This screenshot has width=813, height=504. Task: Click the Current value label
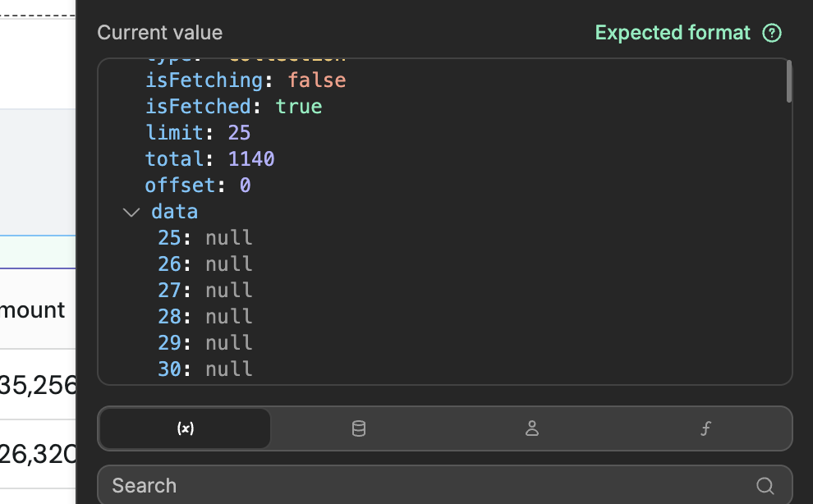pyautogui.click(x=159, y=33)
